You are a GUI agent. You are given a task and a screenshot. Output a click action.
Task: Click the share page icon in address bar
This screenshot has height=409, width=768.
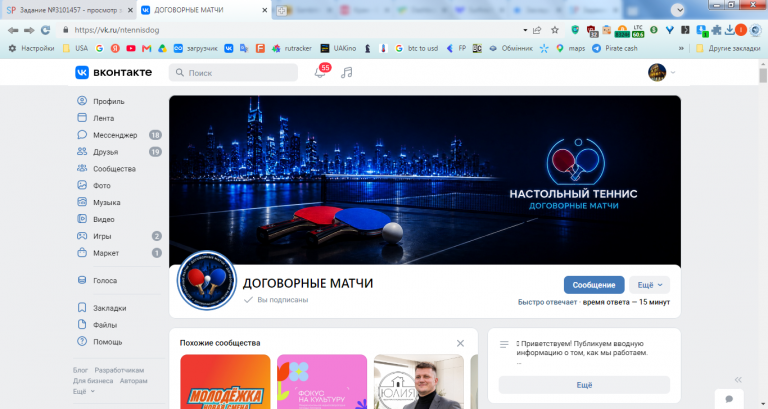[x=537, y=30]
